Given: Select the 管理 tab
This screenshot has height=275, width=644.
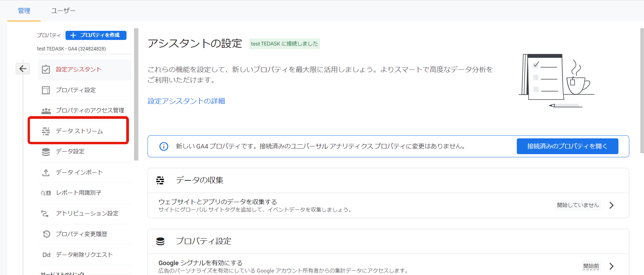Looking at the screenshot, I should (24, 11).
